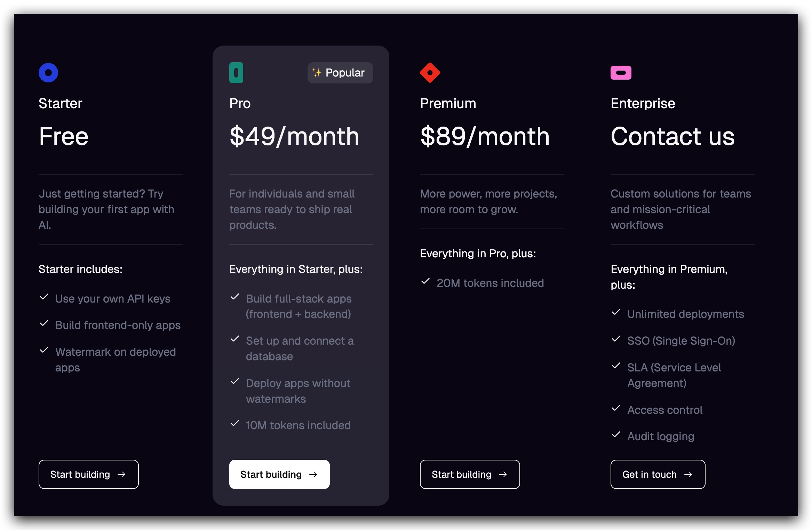The height and width of the screenshot is (530, 812).
Task: Click the blue circle Starter plan icon
Action: (x=48, y=73)
